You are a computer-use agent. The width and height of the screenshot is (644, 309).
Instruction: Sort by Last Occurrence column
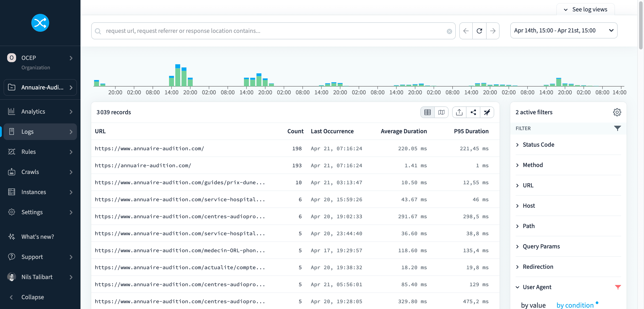point(332,131)
